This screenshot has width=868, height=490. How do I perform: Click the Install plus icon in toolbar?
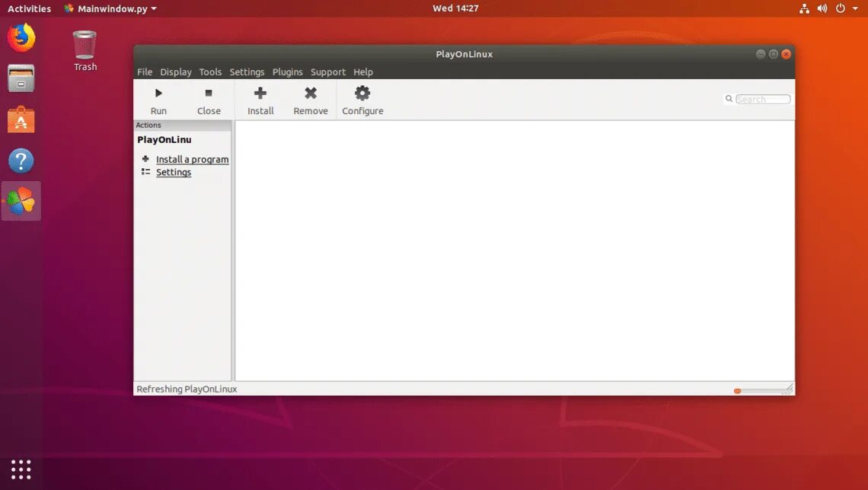coord(260,93)
